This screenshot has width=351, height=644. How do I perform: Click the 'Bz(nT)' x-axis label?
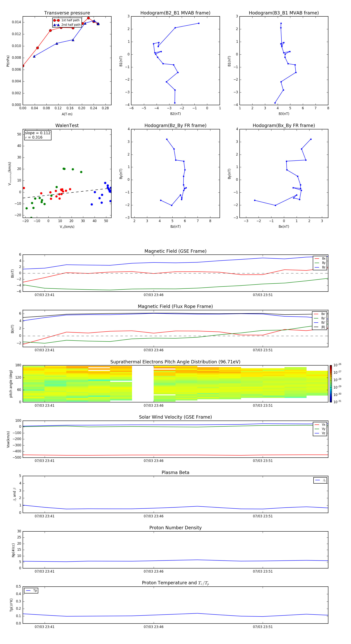pos(175,227)
